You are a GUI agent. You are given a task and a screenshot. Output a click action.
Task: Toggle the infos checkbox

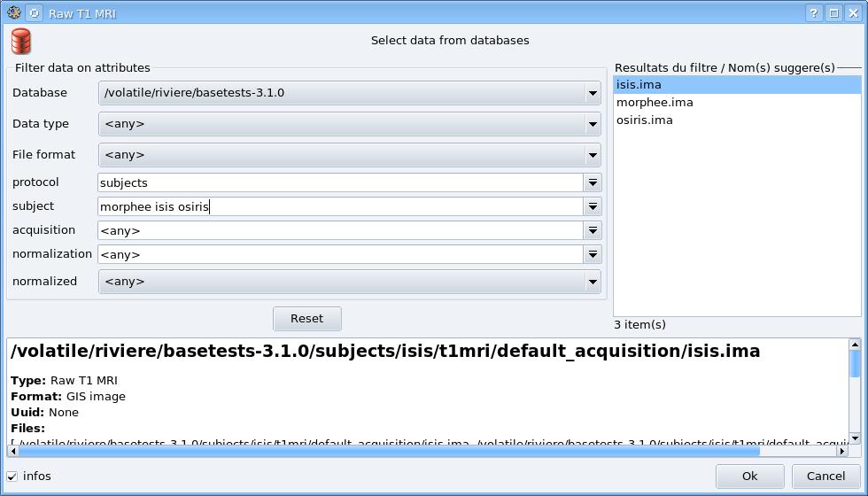12,477
